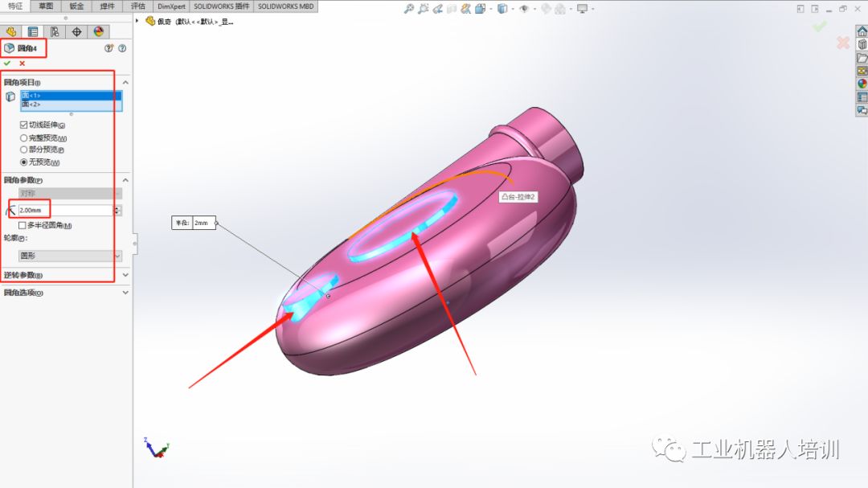This screenshot has width=868, height=488.
Task: Click the Apply Scene icon
Action: click(x=560, y=8)
